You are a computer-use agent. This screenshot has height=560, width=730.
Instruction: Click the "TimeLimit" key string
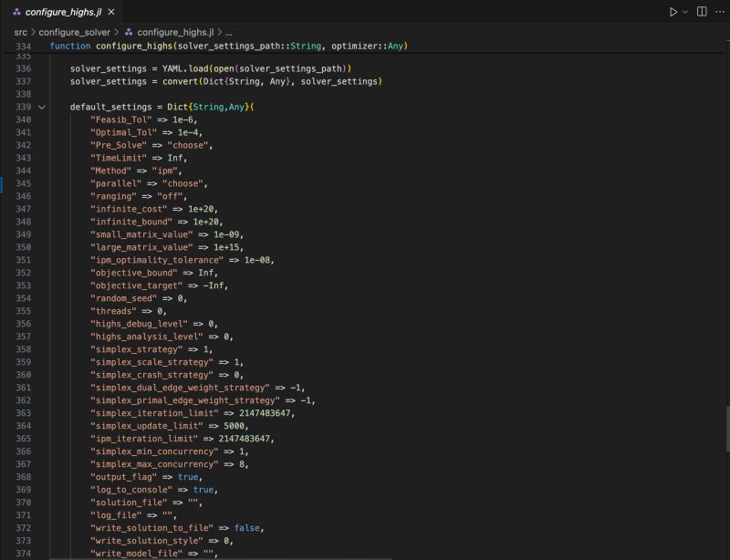[x=119, y=158]
